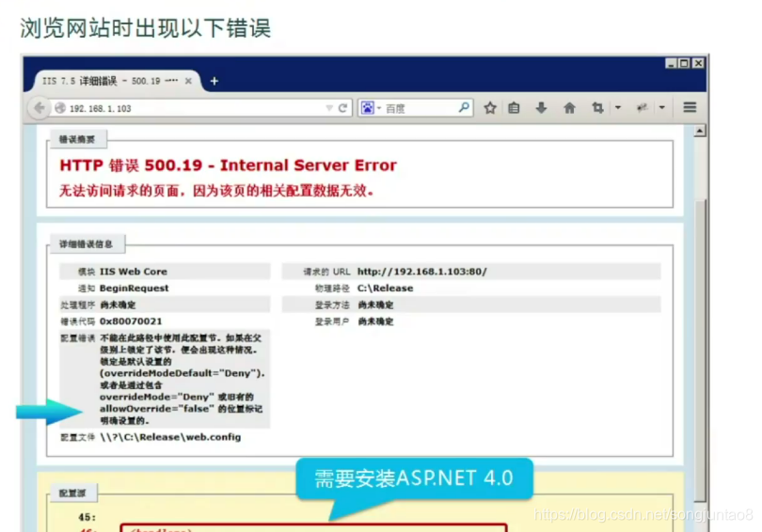Open the URL history dropdown arrow

pyautogui.click(x=329, y=108)
